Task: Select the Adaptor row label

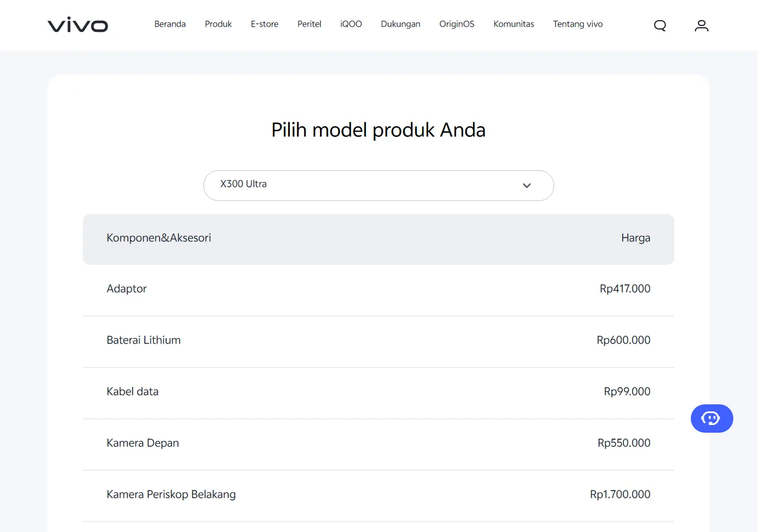Action: 127,289
